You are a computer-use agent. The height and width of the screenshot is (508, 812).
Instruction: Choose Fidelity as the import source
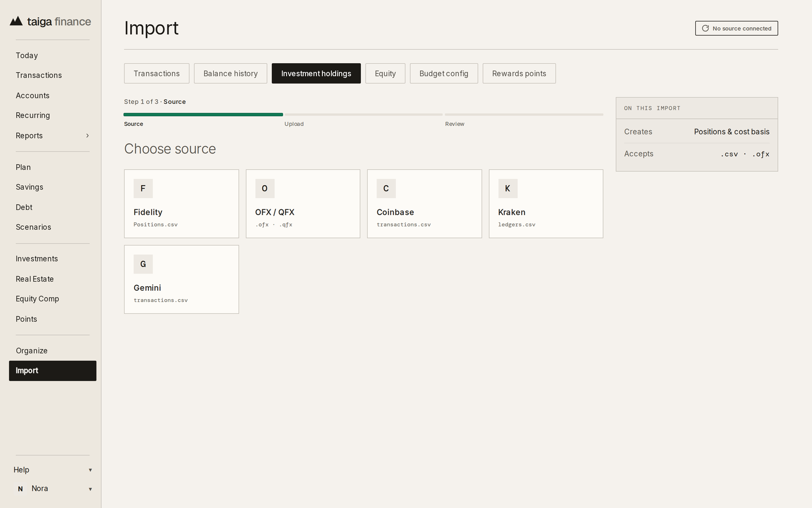(182, 204)
